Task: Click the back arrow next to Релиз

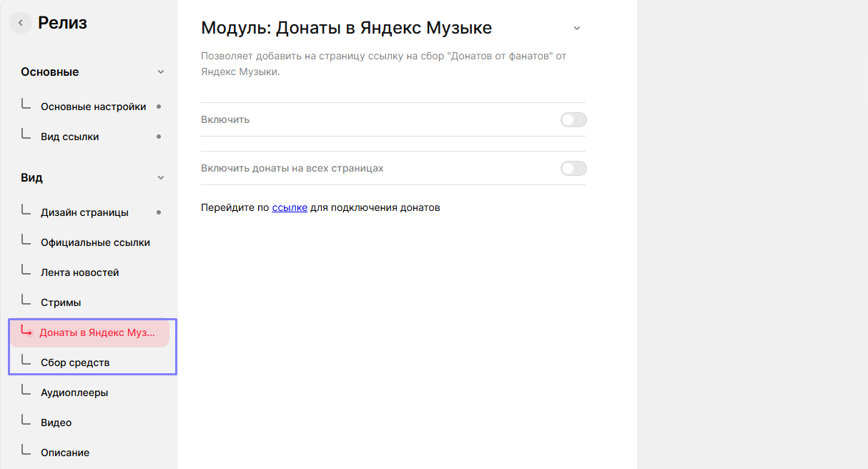Action: coord(21,24)
